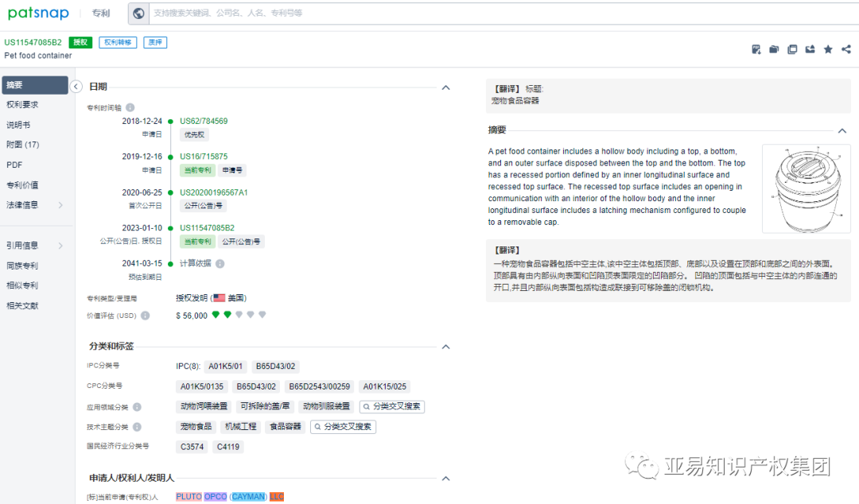This screenshot has height=504, width=859.
Task: Open the 专利 menu item
Action: [100, 13]
